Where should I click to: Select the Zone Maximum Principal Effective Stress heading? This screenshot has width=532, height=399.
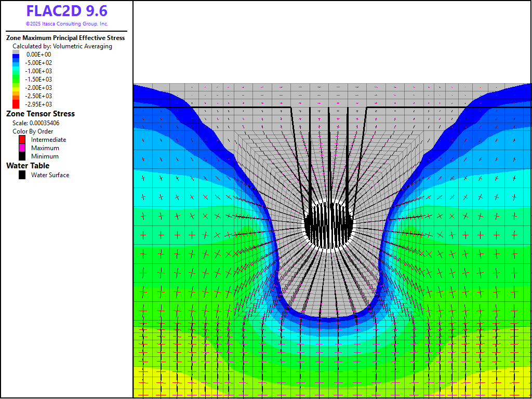click(65, 38)
